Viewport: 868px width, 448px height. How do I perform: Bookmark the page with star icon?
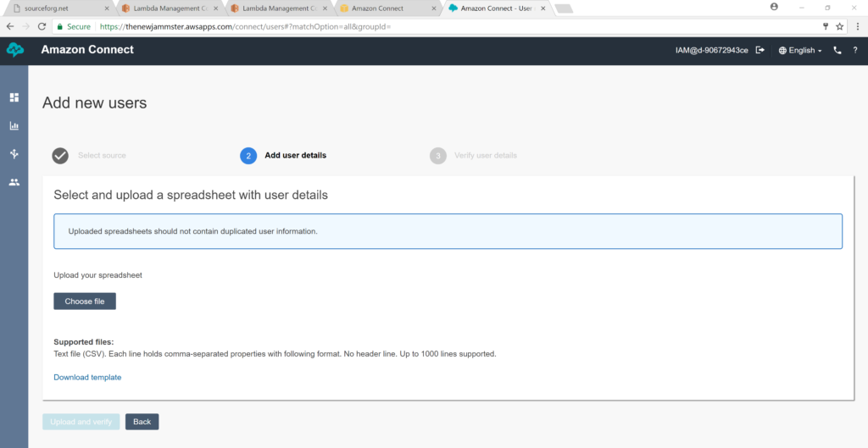840,26
